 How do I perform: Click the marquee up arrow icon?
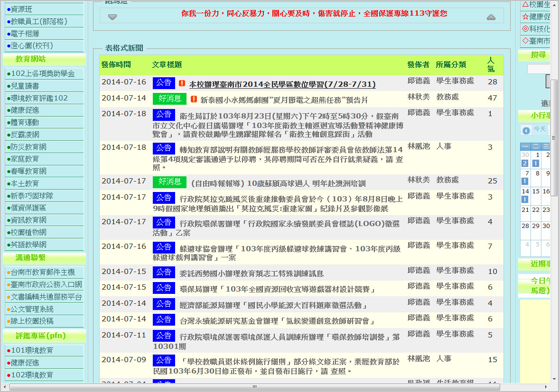(491, 17)
